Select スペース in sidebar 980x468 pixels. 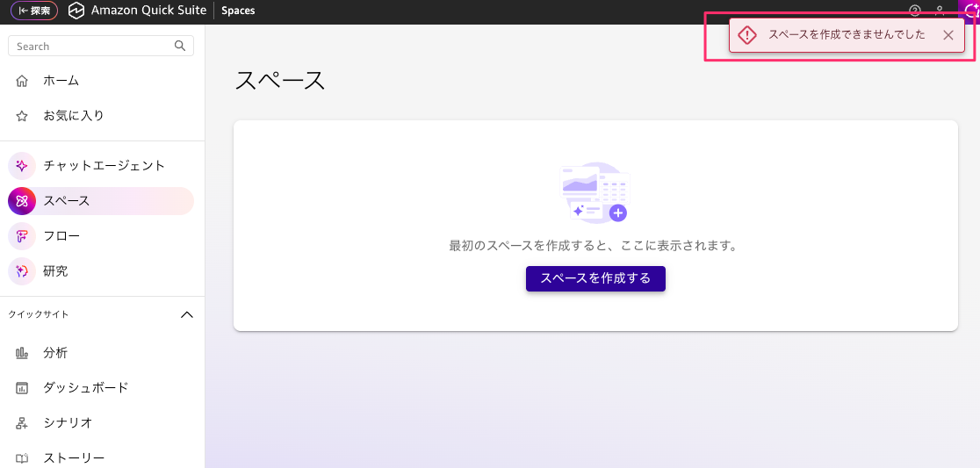(101, 200)
